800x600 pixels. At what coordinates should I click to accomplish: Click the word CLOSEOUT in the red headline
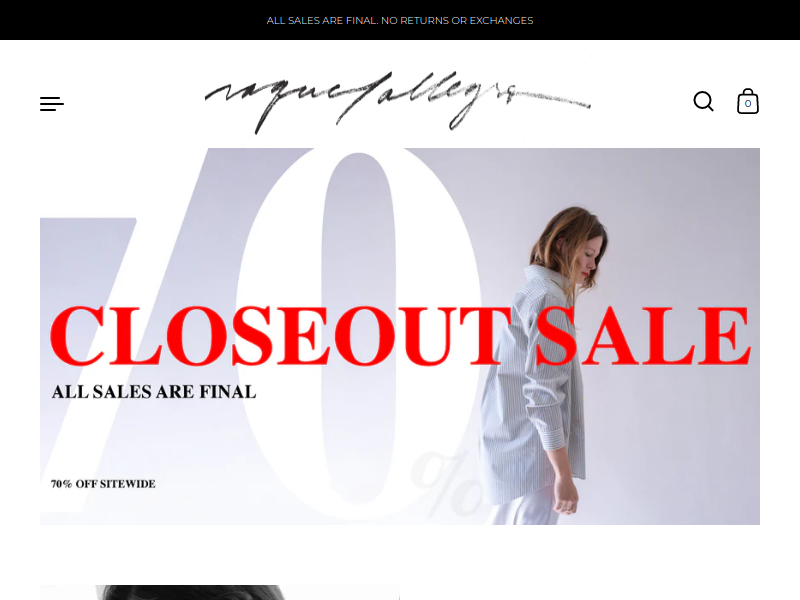click(x=281, y=336)
